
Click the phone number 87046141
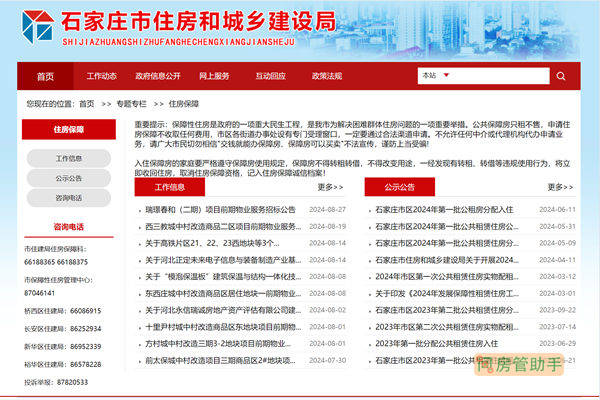tap(39, 293)
